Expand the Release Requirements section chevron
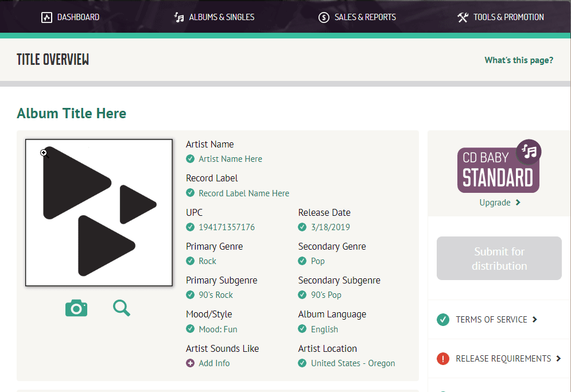Screen dimensions: 571x392 [x=560, y=358]
